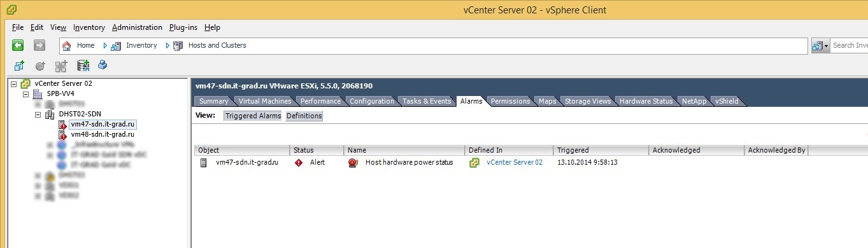Click the Search Inventory input field

(849, 46)
